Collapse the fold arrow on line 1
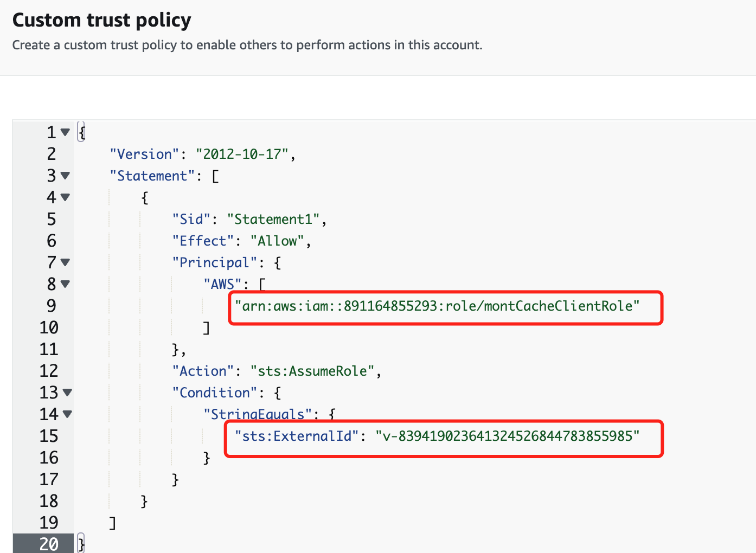Screen dimensions: 756x553 (65, 132)
